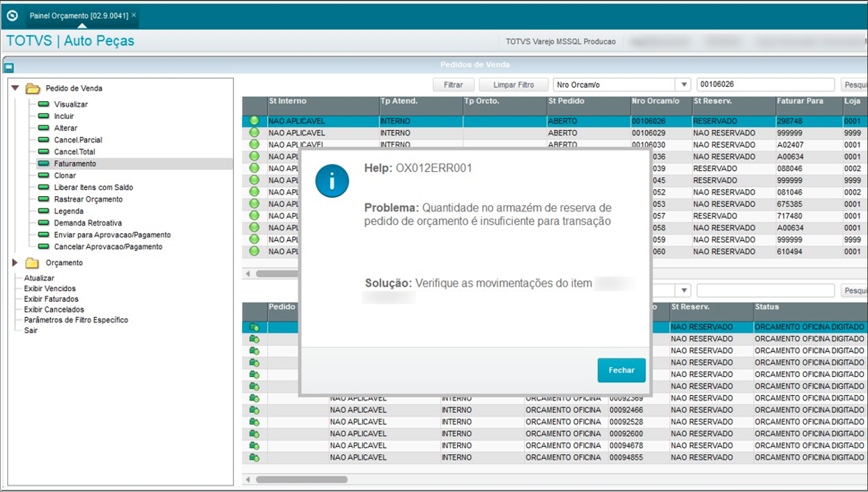Click the Filtrar button
868x492 pixels.
point(453,85)
